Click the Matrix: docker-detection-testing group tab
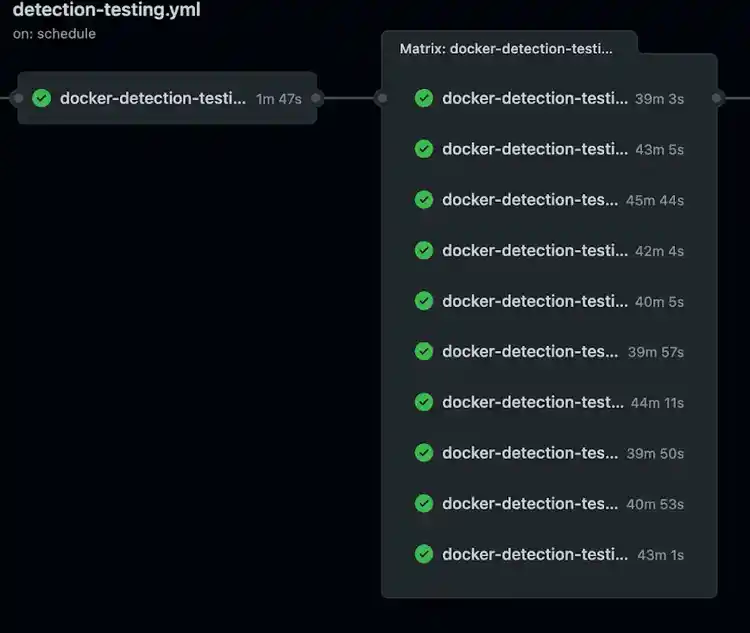This screenshot has height=633, width=750. click(506, 48)
